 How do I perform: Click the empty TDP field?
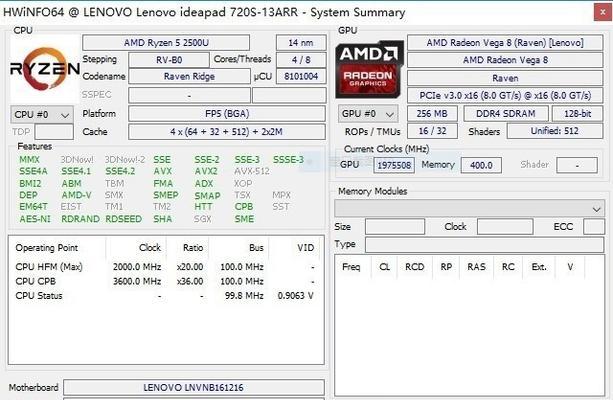tap(54, 132)
